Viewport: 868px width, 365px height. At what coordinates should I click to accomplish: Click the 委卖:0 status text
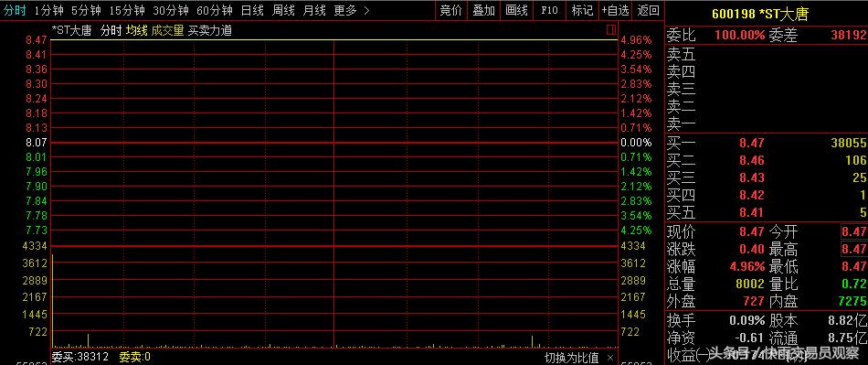[x=135, y=358]
